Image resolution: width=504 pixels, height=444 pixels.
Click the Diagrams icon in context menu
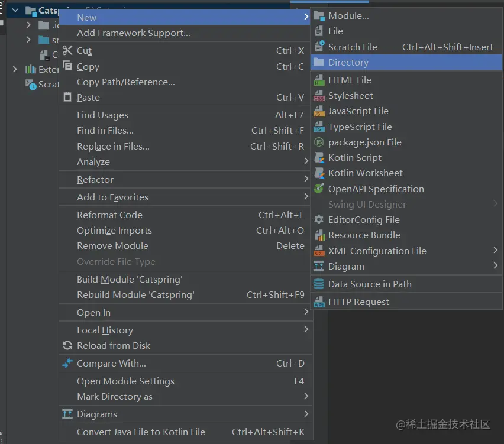pos(67,414)
